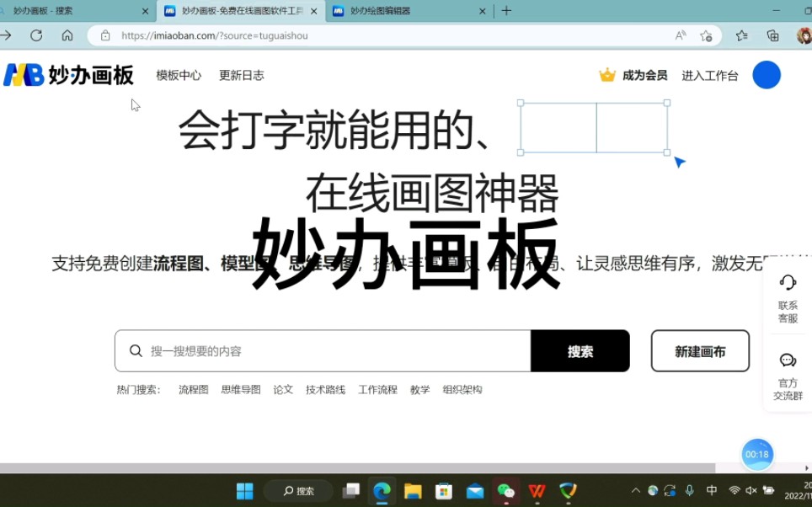812x507 pixels.
Task: Click the blue user avatar circle
Action: pyautogui.click(x=767, y=75)
